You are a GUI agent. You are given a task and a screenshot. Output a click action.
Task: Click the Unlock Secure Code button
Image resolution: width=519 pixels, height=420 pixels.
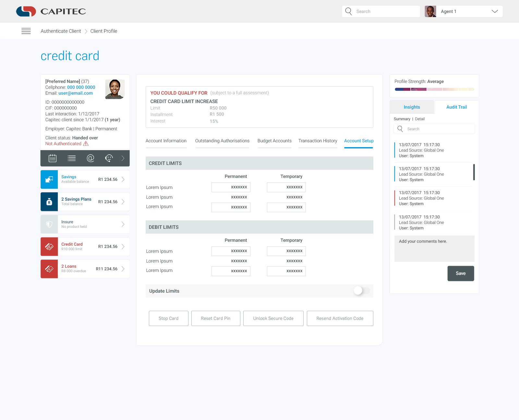click(x=273, y=319)
